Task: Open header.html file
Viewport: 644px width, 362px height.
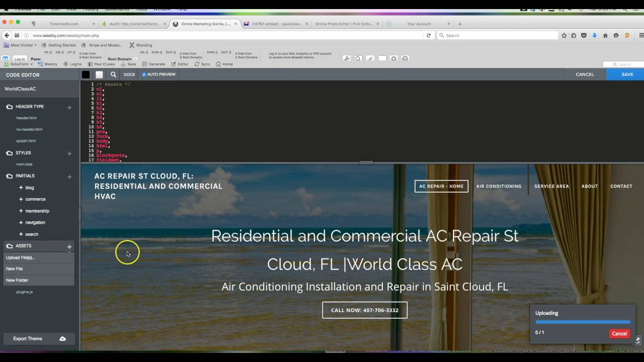Action: [26, 118]
